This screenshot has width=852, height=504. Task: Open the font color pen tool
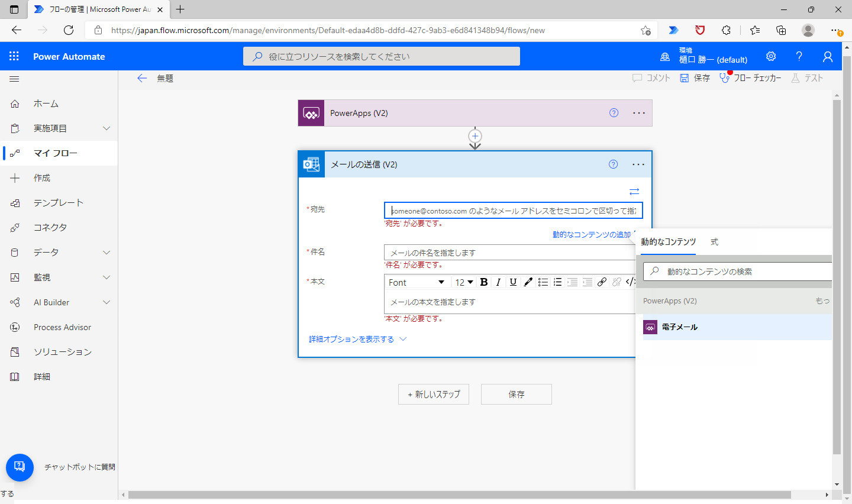(x=528, y=282)
